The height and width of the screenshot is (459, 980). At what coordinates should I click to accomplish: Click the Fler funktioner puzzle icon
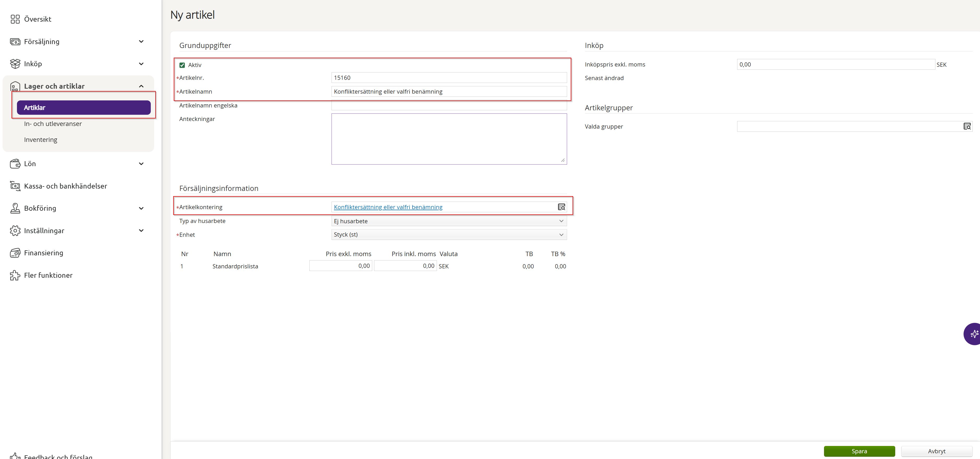tap(15, 275)
